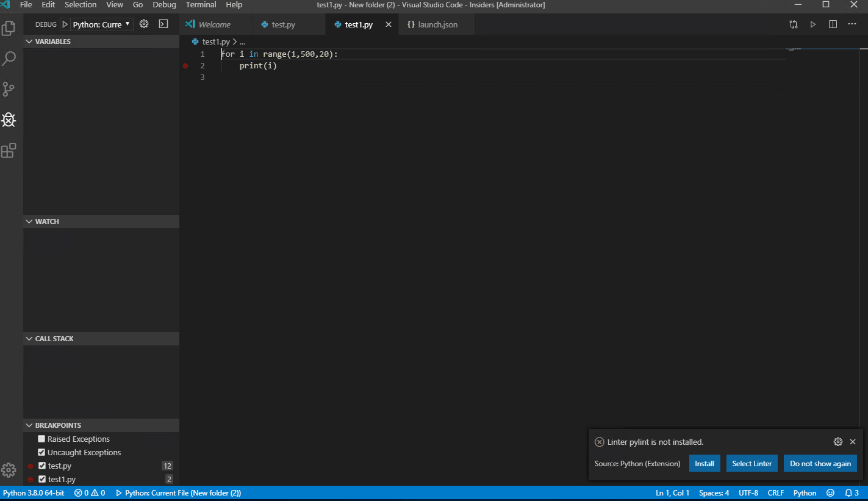The height and width of the screenshot is (501, 868).
Task: Open the Extensions view
Action: click(x=9, y=150)
